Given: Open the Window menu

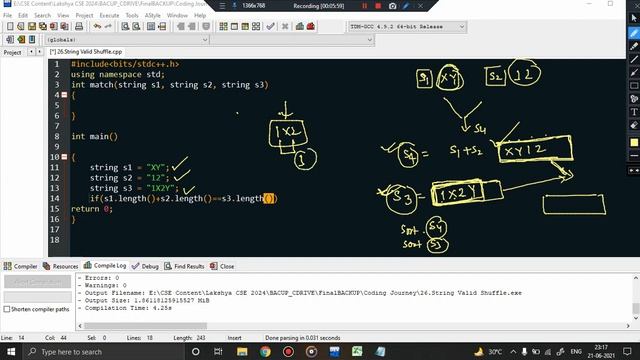Looking at the screenshot, I should [177, 15].
